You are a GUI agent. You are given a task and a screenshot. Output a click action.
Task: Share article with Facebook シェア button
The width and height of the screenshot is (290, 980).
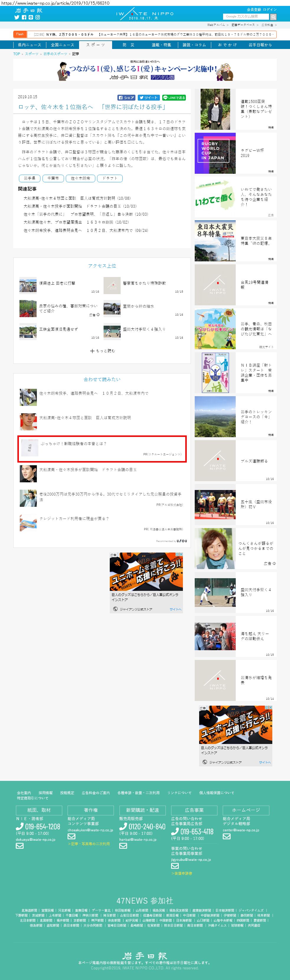pos(126,98)
